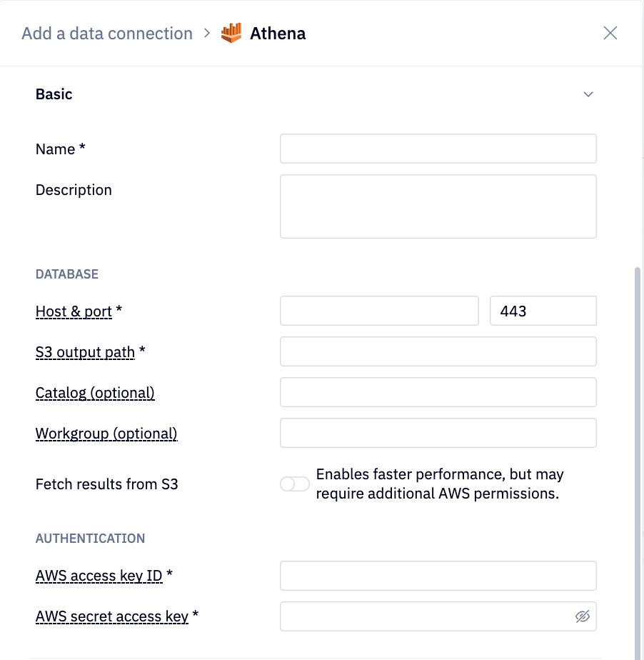Click the Workgroup (optional) label link
Screen dimensions: 644x660
click(x=106, y=433)
